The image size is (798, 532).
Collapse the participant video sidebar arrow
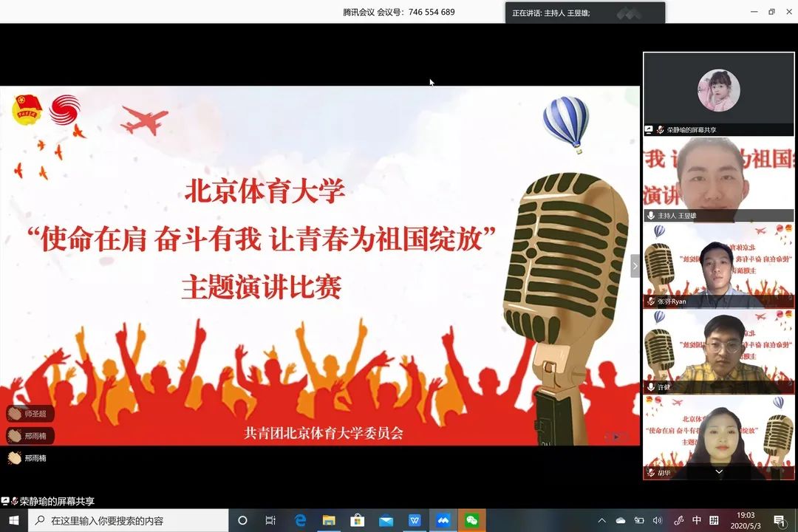pos(635,266)
